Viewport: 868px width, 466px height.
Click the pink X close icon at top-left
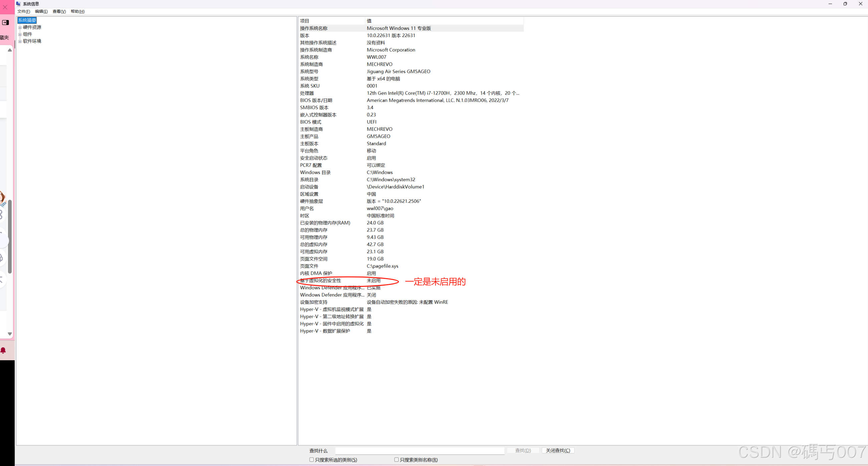click(5, 7)
